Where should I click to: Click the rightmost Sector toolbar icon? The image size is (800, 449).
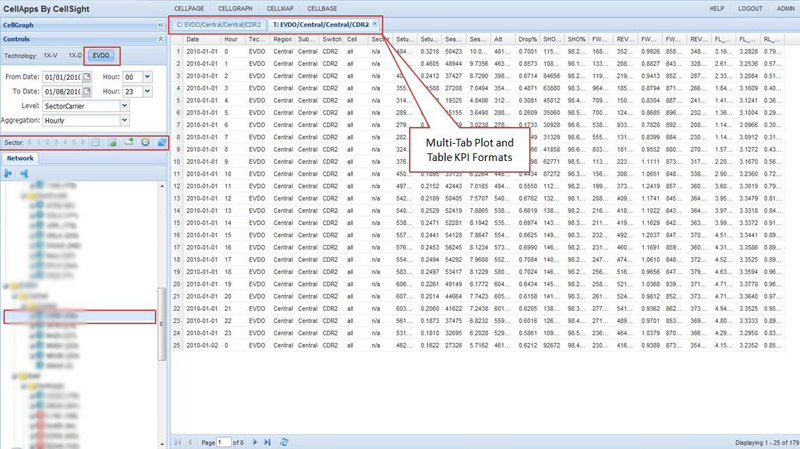pyautogui.click(x=161, y=142)
